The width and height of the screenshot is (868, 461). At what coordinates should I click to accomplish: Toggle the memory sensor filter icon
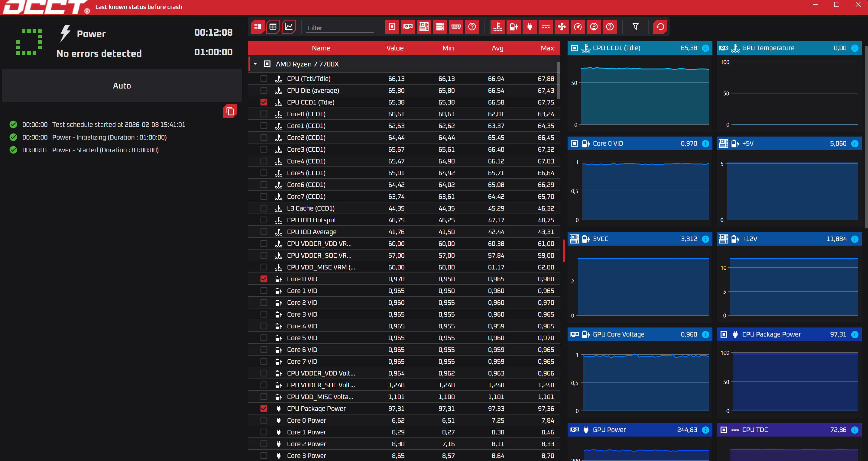[456, 27]
